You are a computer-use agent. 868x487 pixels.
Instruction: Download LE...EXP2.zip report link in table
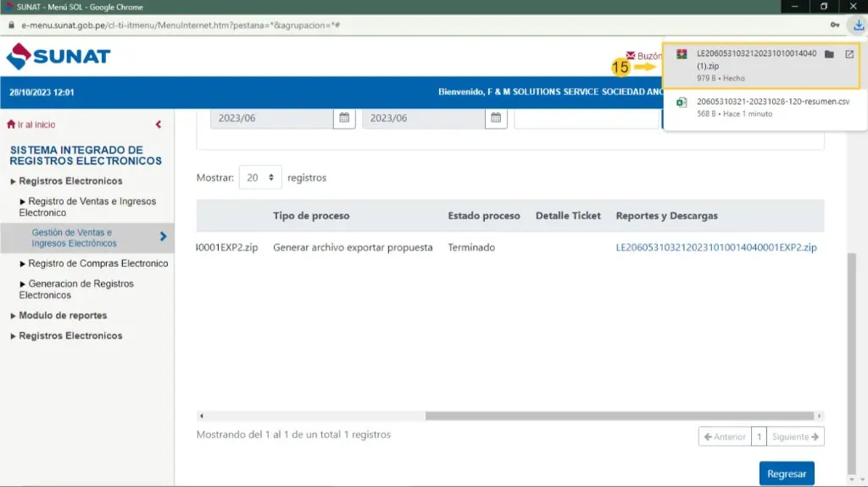pyautogui.click(x=716, y=247)
